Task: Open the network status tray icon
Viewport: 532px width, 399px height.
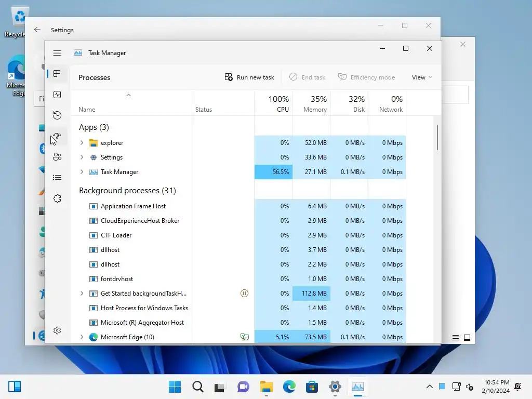Action: [x=457, y=387]
